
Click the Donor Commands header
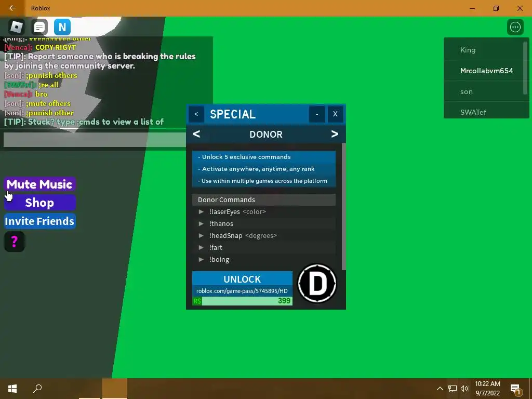(x=264, y=199)
